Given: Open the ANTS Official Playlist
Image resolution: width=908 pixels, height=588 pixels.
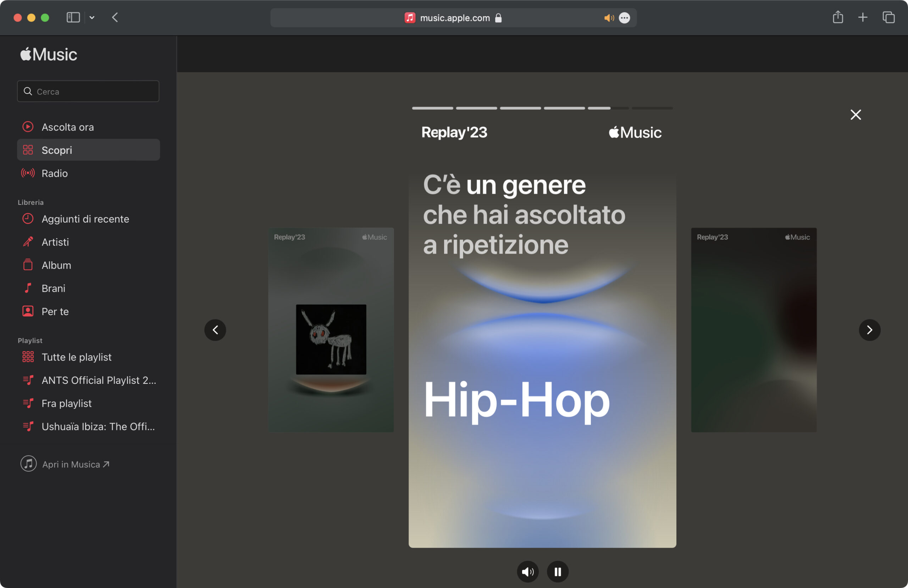Looking at the screenshot, I should coord(88,380).
